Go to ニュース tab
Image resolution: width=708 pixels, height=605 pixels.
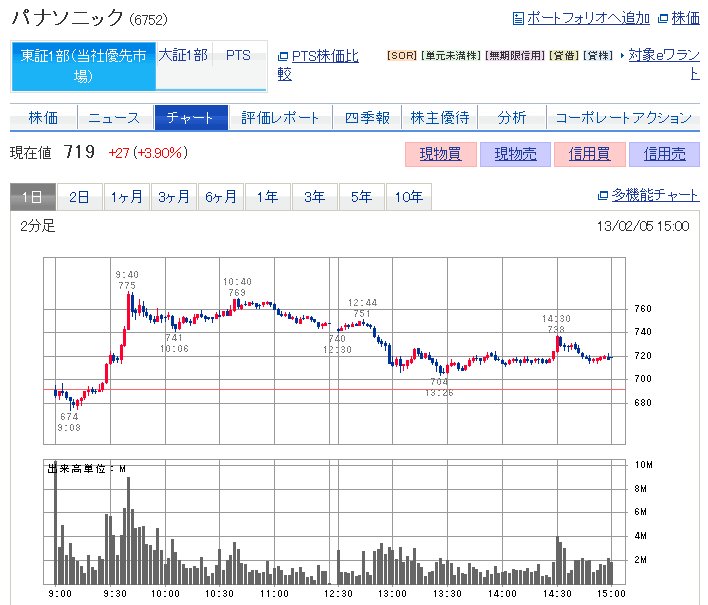[115, 118]
